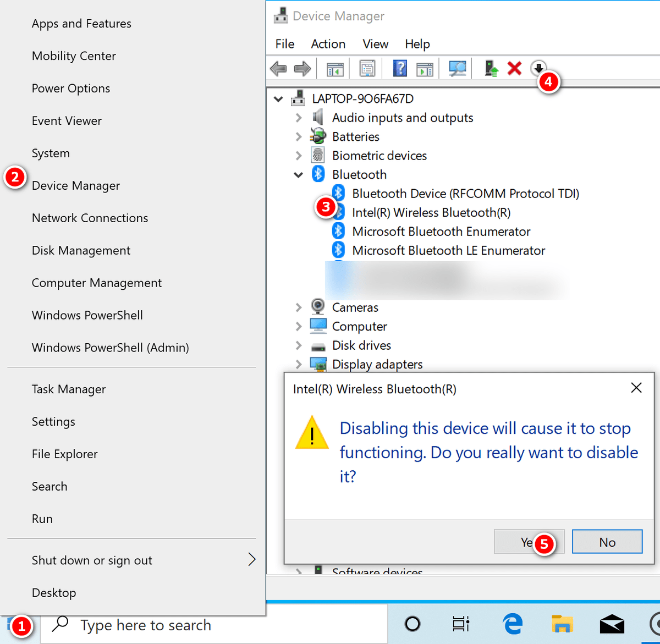Choose Device Manager from the context menu

(75, 185)
